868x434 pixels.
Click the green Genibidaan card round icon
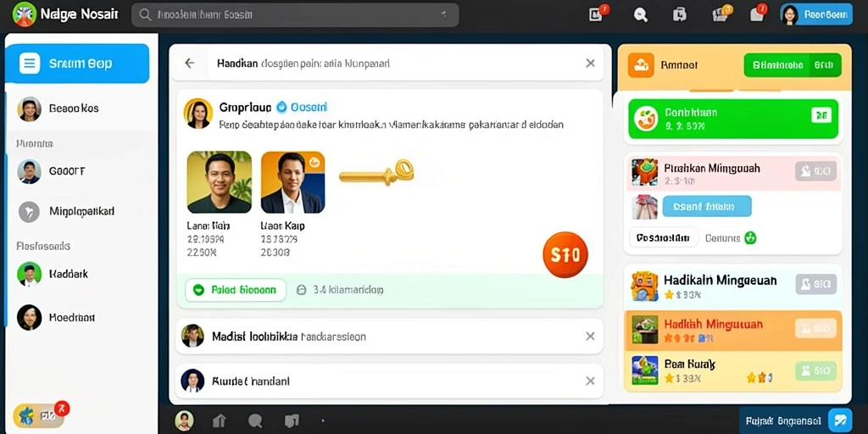(646, 119)
